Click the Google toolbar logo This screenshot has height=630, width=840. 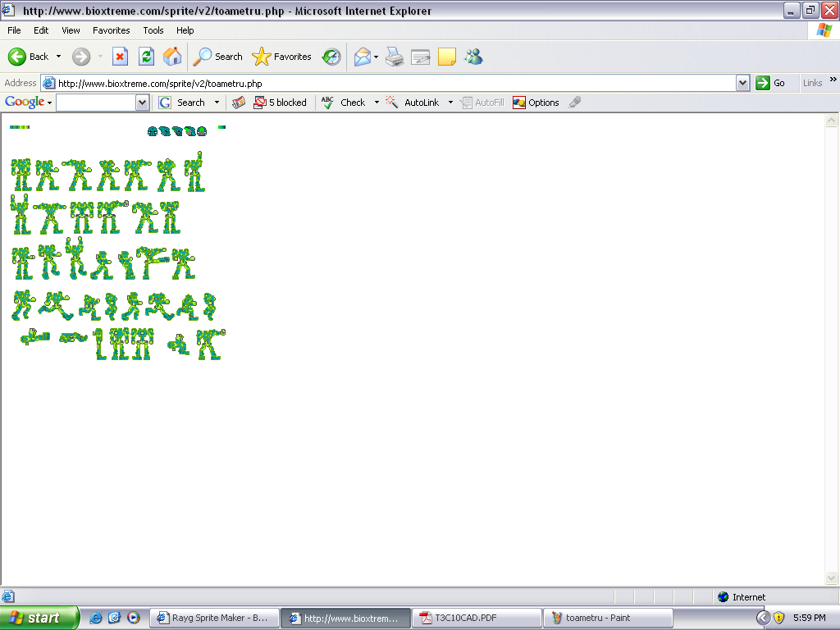[25, 102]
